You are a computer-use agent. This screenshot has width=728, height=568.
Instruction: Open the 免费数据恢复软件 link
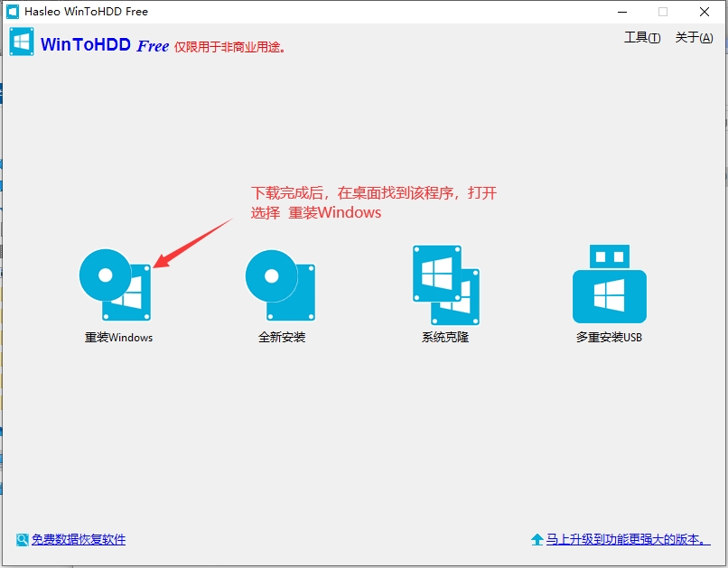[79, 539]
